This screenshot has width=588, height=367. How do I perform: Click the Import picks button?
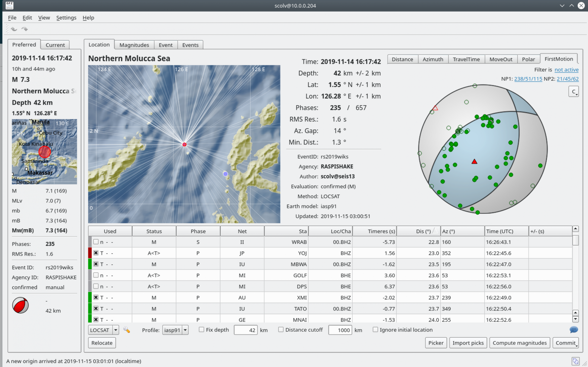(468, 343)
